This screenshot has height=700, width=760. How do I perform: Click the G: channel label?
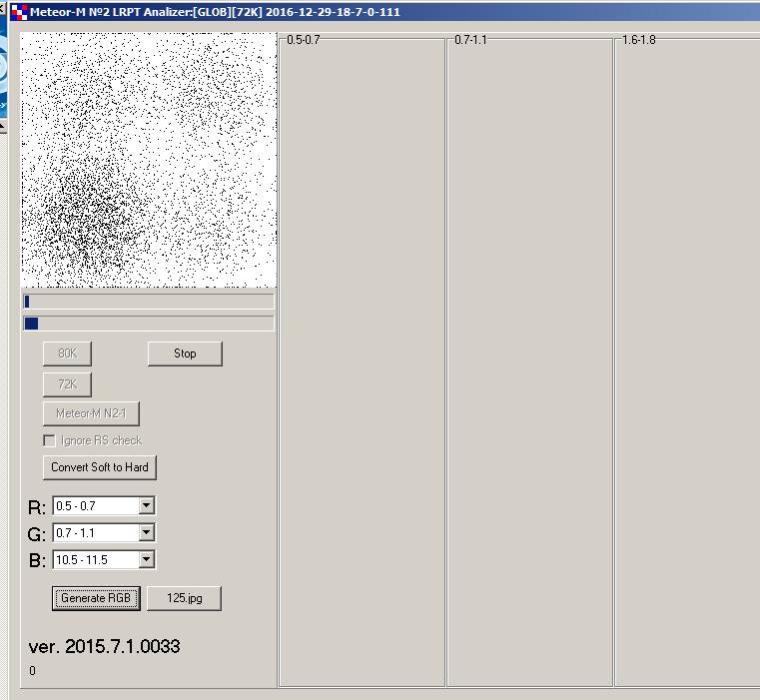(37, 534)
